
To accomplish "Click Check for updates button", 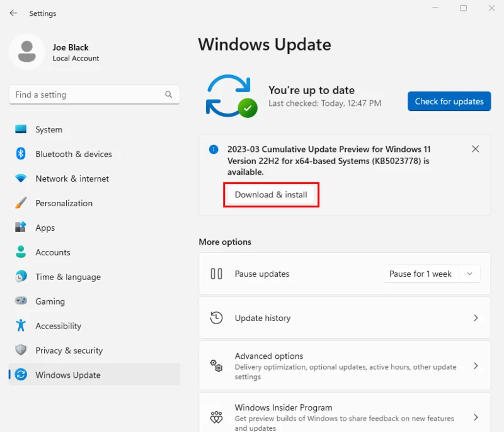I will pos(449,102).
